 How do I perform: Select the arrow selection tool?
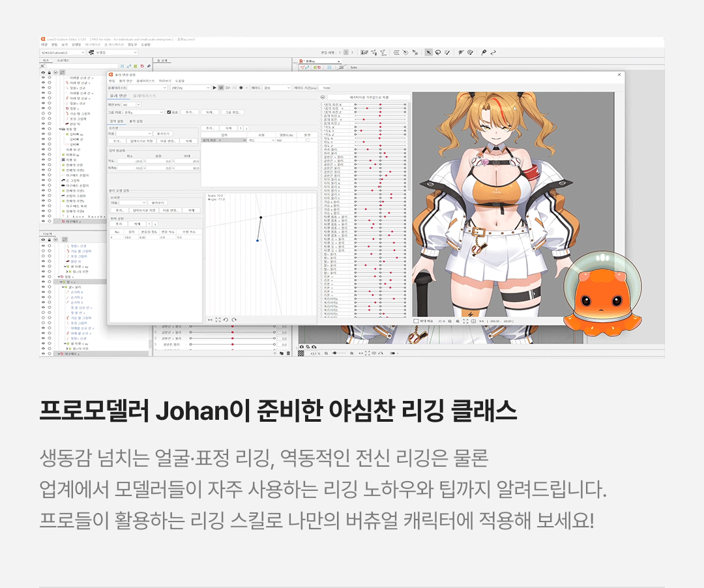428,52
